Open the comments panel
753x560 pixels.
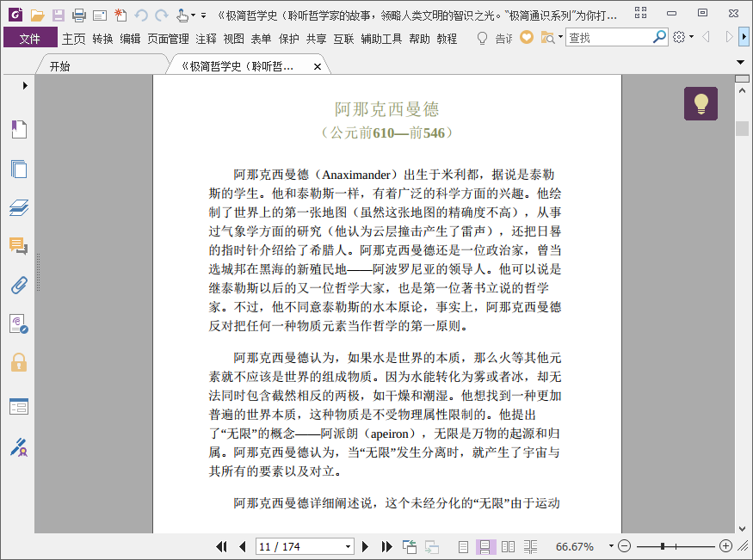coord(19,246)
